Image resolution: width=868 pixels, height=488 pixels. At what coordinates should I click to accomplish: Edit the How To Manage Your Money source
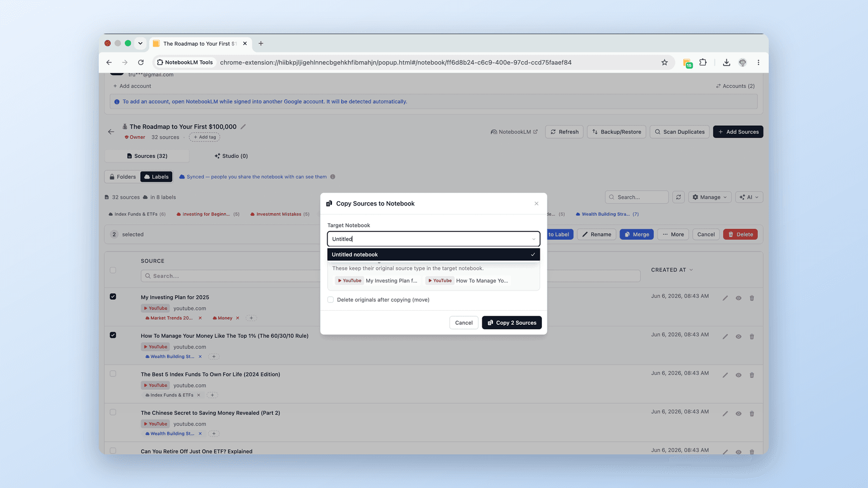pyautogui.click(x=725, y=337)
